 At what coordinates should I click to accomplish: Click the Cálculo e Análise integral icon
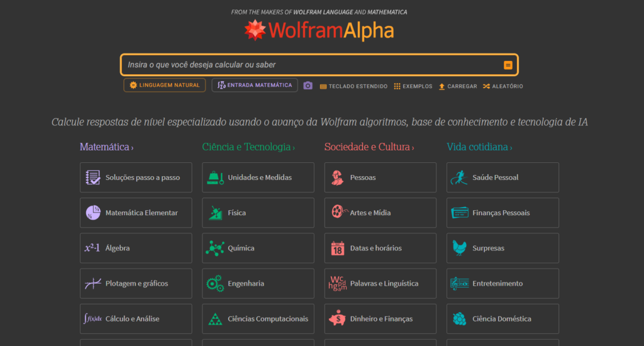point(92,318)
